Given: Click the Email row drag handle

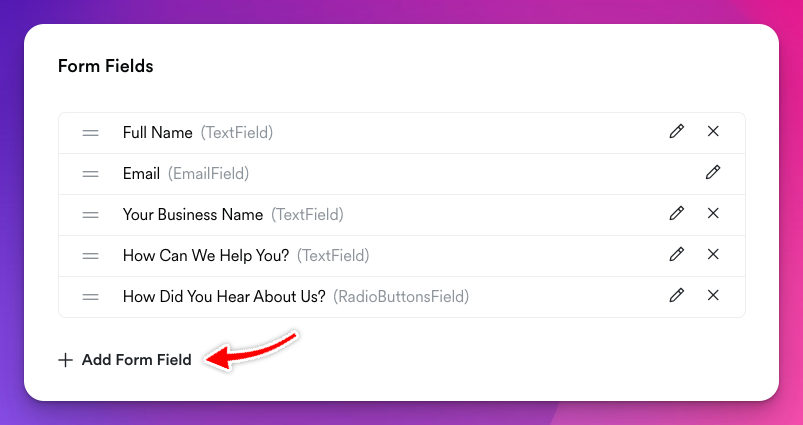Looking at the screenshot, I should [x=91, y=174].
